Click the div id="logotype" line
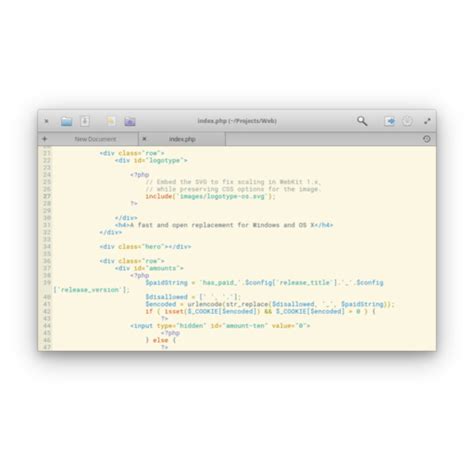 [151, 160]
